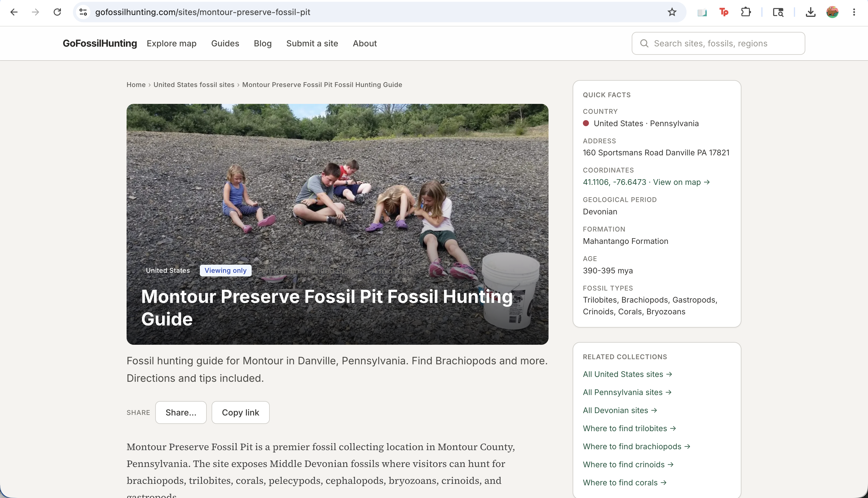Open All Pennsylvania sites collection
The image size is (868, 498).
point(627,392)
